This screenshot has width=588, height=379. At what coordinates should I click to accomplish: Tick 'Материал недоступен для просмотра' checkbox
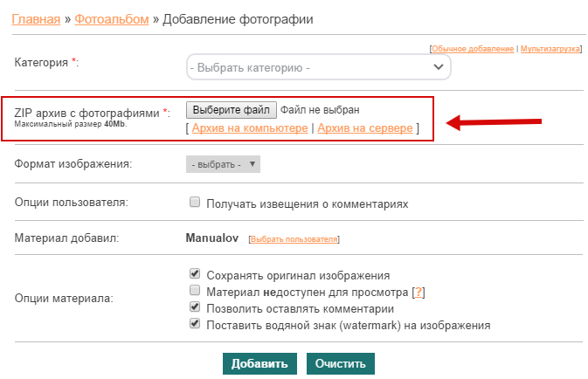[x=195, y=290]
